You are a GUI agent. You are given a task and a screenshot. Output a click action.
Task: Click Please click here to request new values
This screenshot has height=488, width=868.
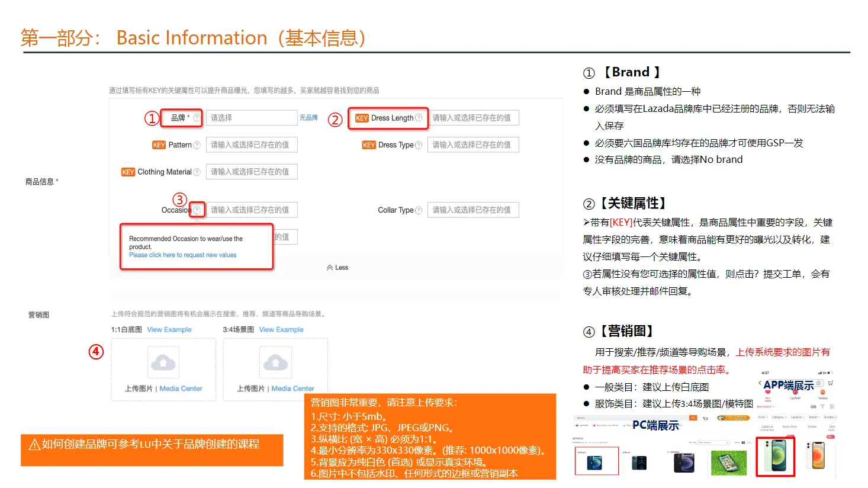pyautogui.click(x=183, y=255)
